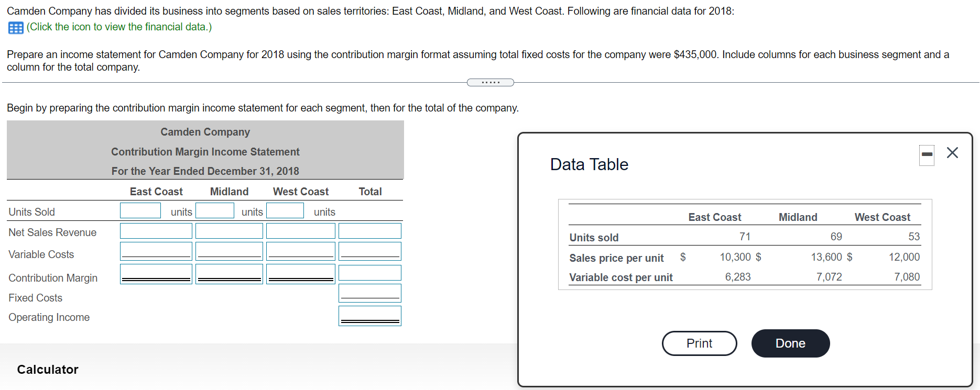Image resolution: width=980 pixels, height=390 pixels.
Task: Click Operating Income row label
Action: click(x=49, y=317)
